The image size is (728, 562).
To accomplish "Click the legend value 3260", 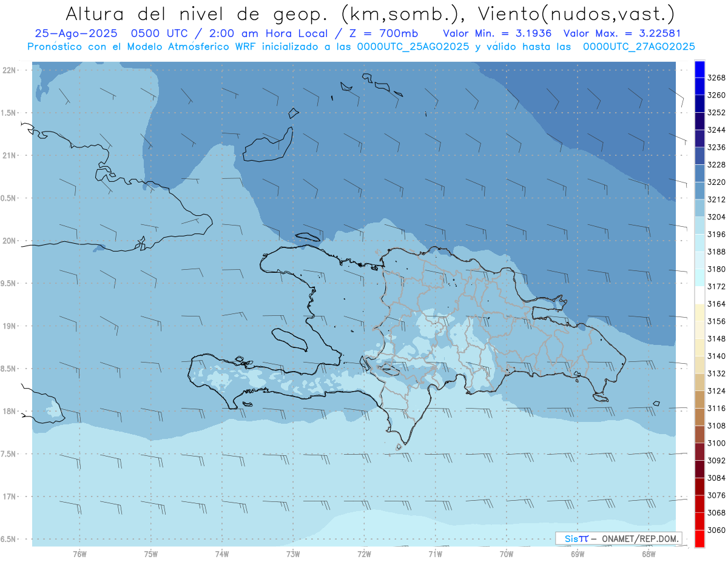I will pos(716,95).
